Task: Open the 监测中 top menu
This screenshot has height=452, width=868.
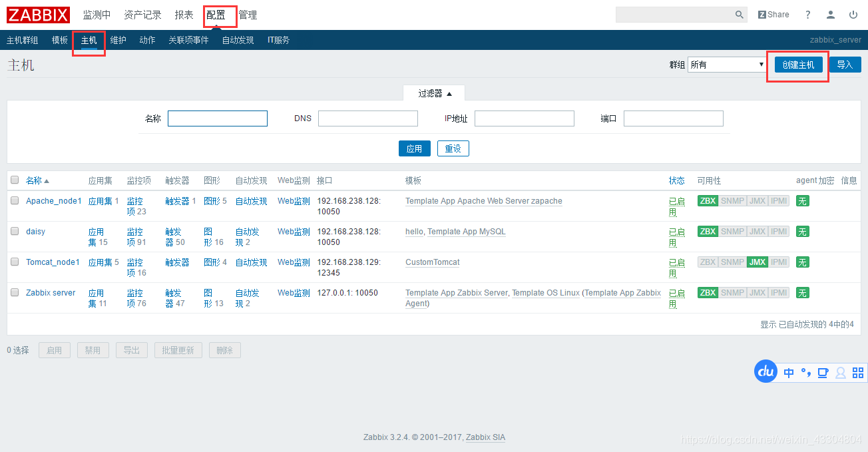Action: point(97,15)
